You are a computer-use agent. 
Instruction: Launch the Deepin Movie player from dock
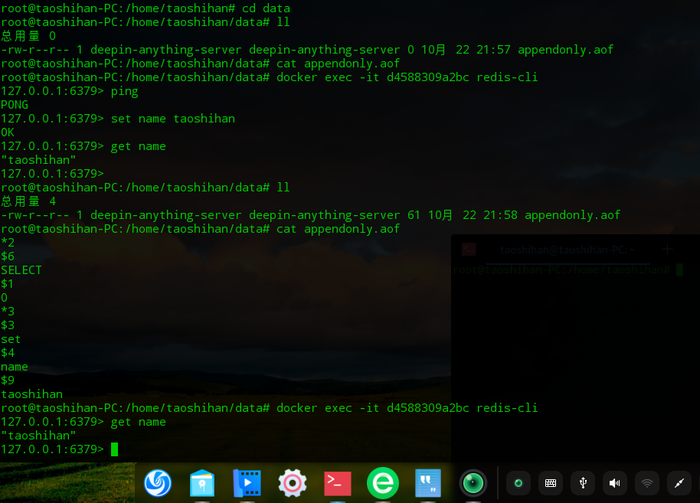pos(247,483)
